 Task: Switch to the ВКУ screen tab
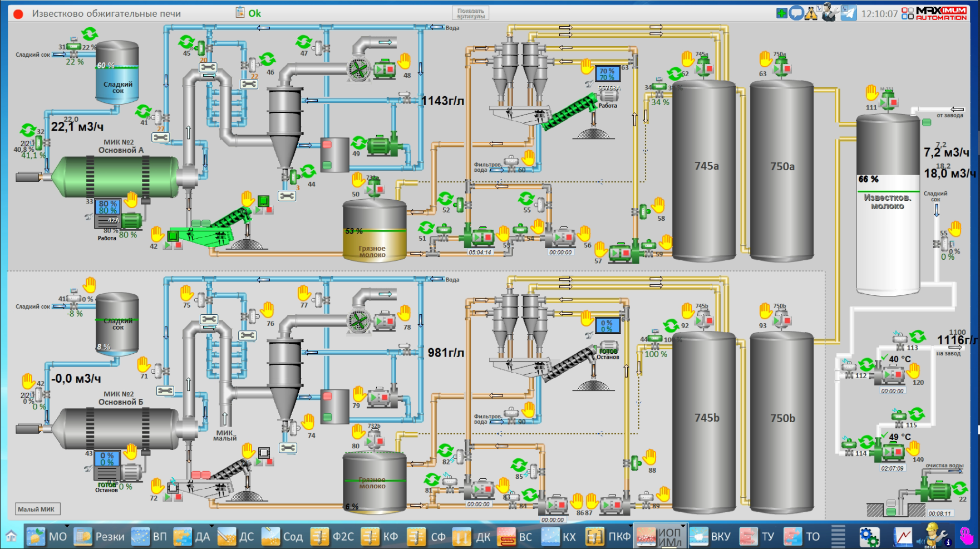(x=711, y=537)
